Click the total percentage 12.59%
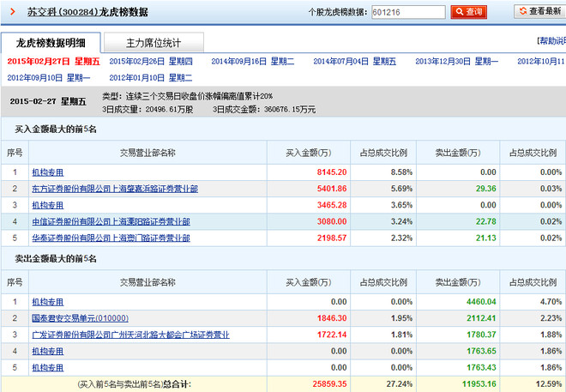 [x=549, y=384]
